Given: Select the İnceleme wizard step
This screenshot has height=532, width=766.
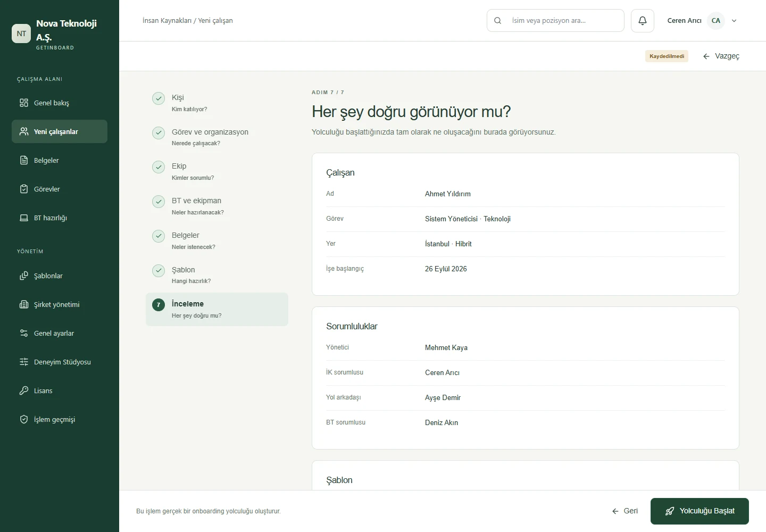Looking at the screenshot, I should tap(217, 309).
